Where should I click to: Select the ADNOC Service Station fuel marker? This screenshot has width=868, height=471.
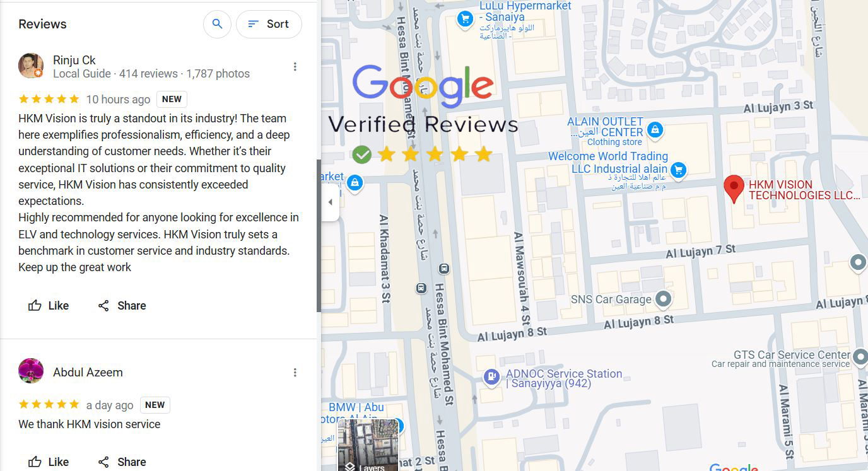click(491, 377)
